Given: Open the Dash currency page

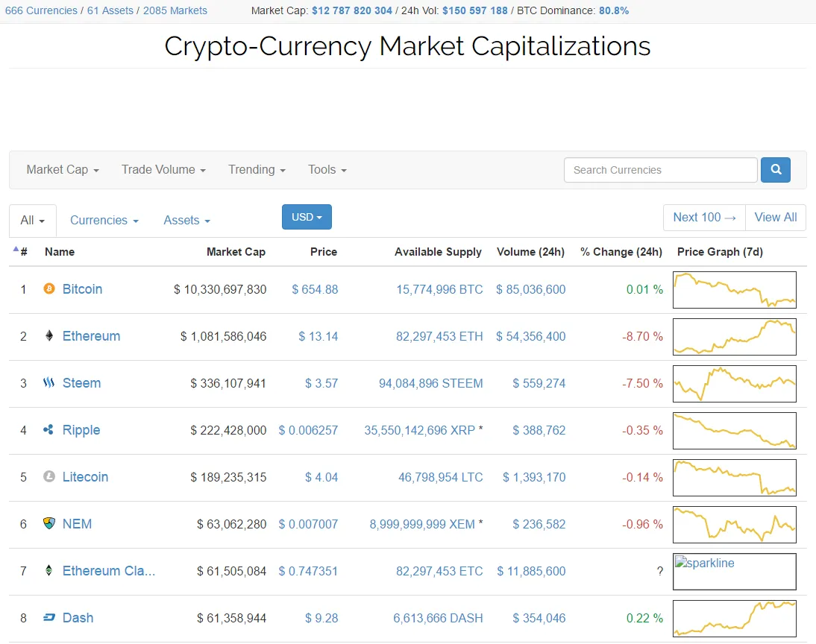Looking at the screenshot, I should point(78,617).
